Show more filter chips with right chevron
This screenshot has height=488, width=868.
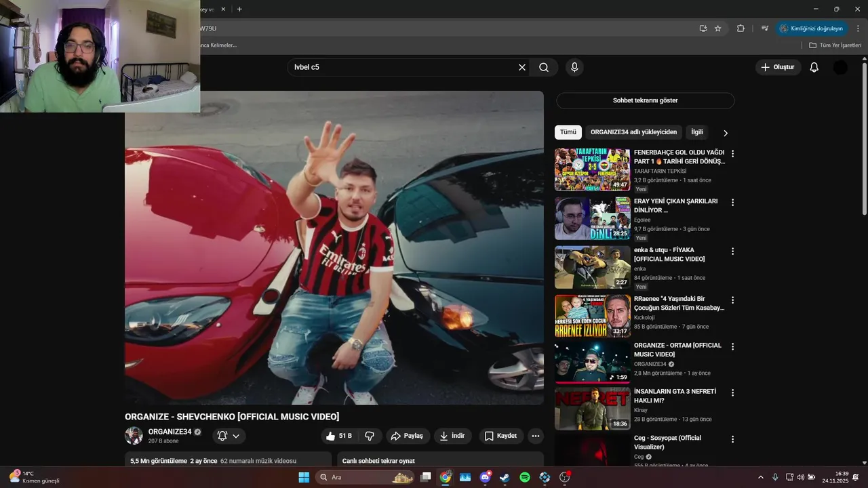725,133
